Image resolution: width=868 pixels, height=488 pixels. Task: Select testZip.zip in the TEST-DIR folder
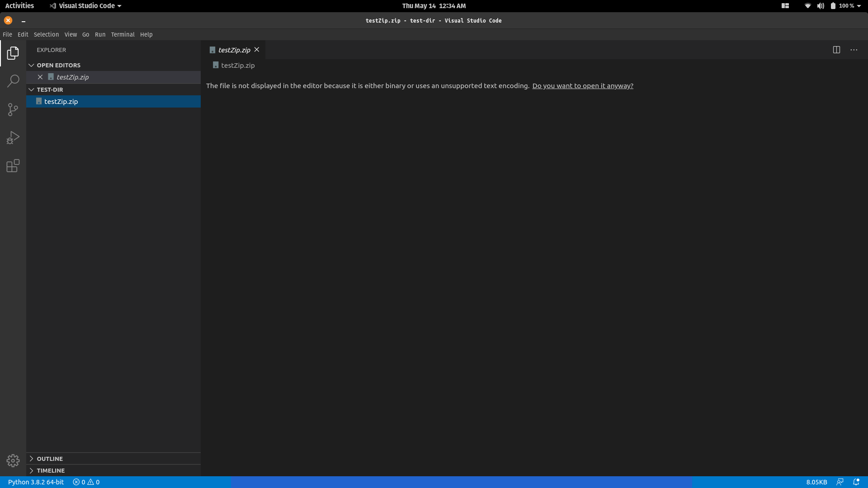click(61, 101)
